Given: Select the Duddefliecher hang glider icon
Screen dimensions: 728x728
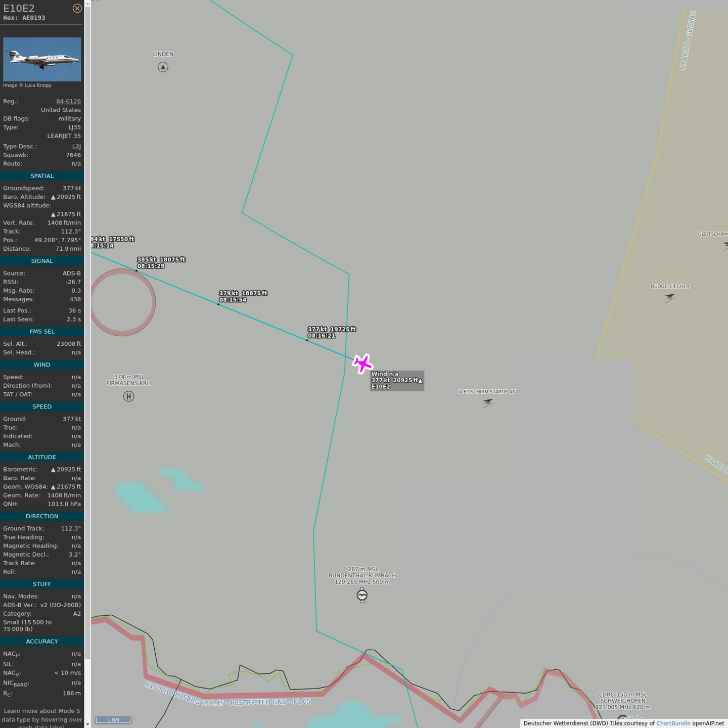Looking at the screenshot, I should coord(670,297).
